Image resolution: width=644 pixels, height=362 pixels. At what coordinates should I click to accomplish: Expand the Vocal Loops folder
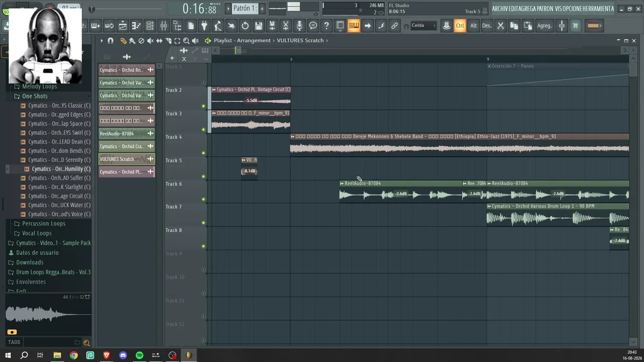point(37,233)
